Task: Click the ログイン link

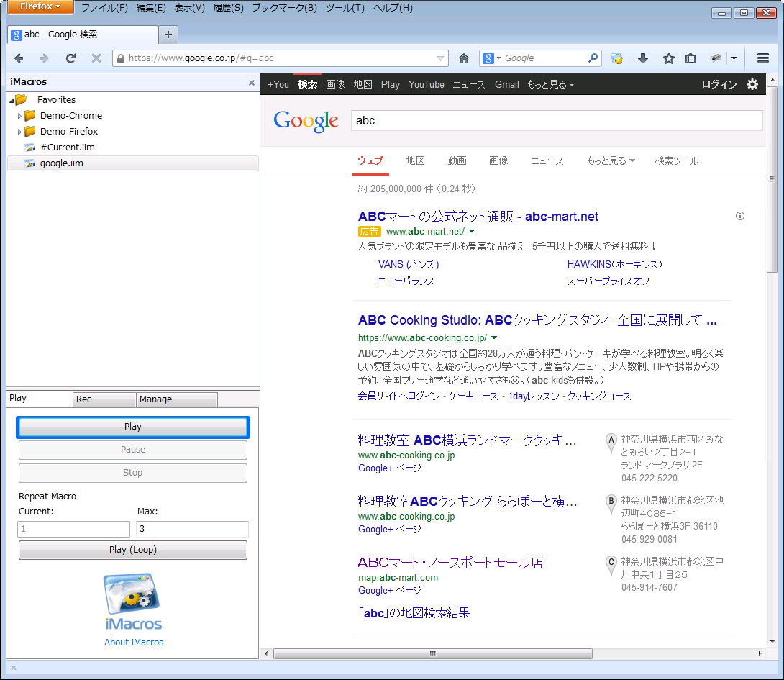Action: (719, 85)
